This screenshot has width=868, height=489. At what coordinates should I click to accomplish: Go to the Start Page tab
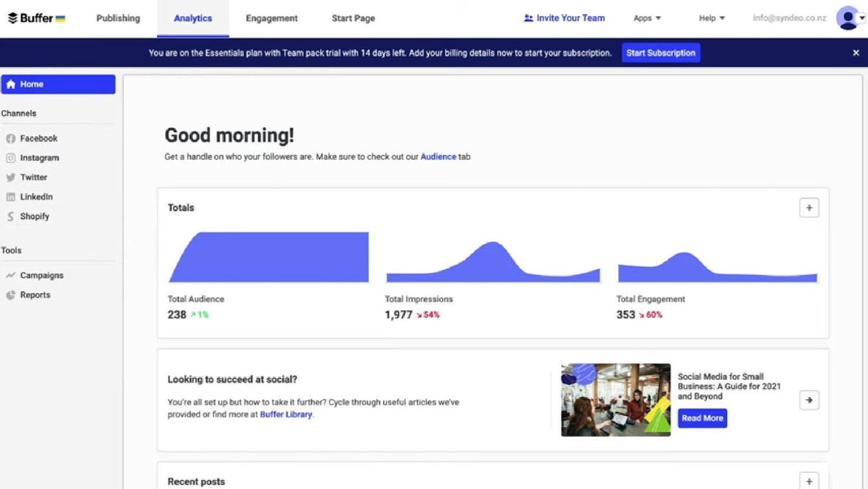[353, 18]
